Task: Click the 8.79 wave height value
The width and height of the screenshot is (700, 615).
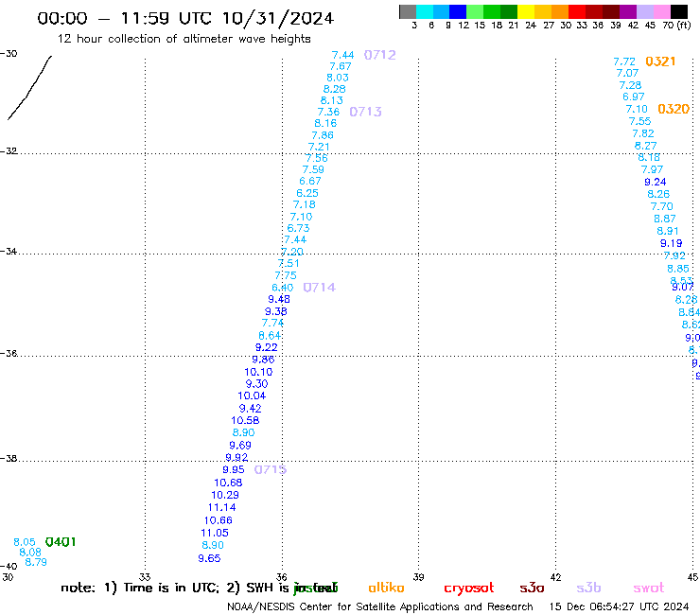Action: click(x=36, y=562)
